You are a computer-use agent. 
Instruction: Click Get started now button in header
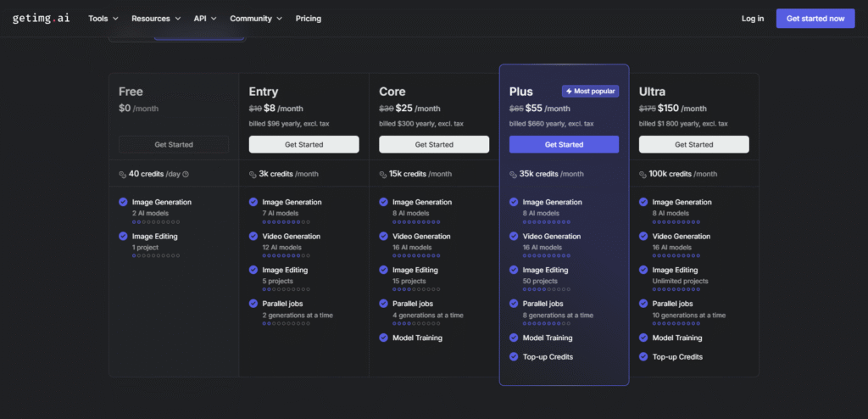click(815, 19)
